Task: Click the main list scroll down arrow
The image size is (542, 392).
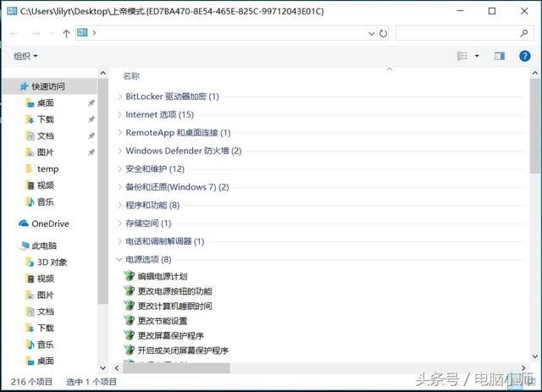Action: point(534,356)
